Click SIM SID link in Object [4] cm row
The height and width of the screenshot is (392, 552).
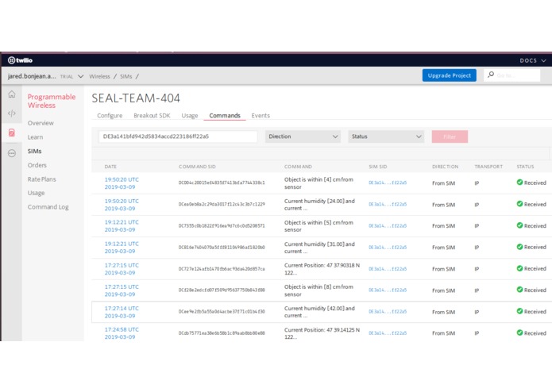[388, 183]
